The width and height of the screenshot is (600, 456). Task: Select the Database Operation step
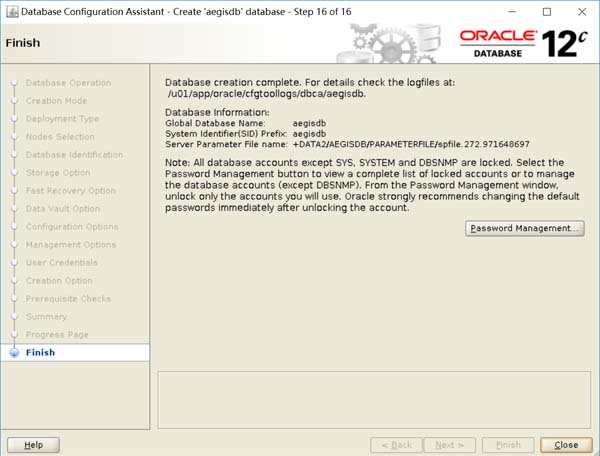pyautogui.click(x=68, y=83)
